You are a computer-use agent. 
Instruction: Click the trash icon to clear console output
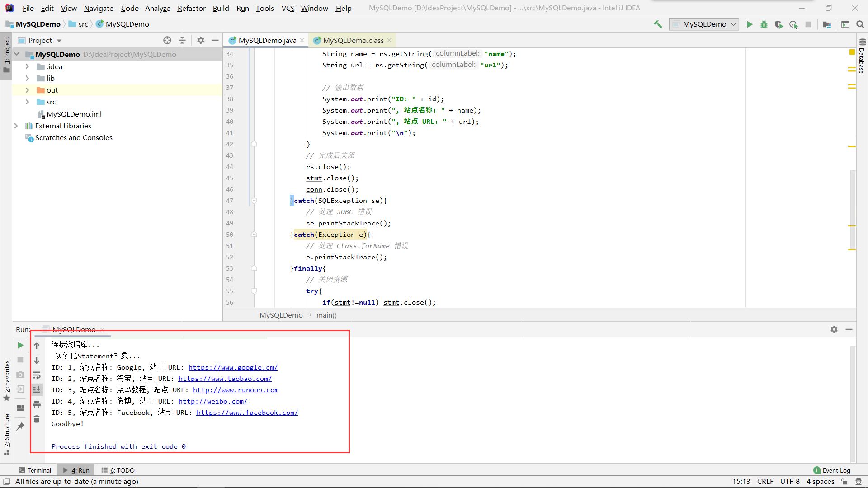pos(37,419)
